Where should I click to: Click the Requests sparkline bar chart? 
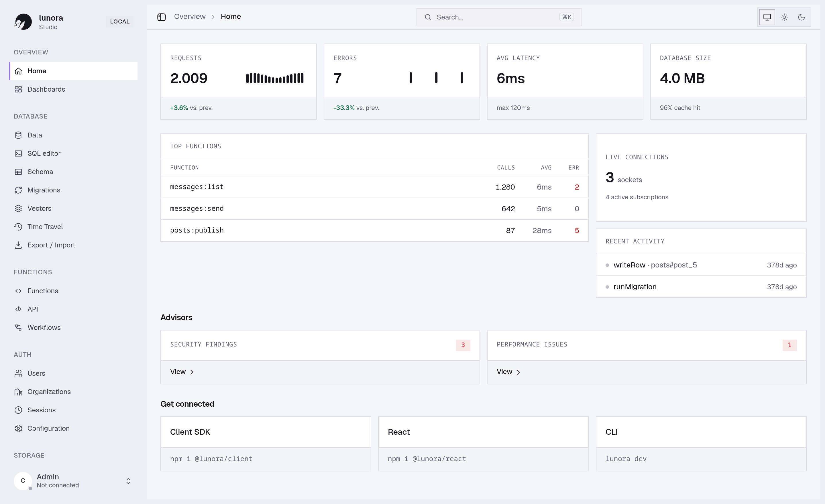[274, 78]
